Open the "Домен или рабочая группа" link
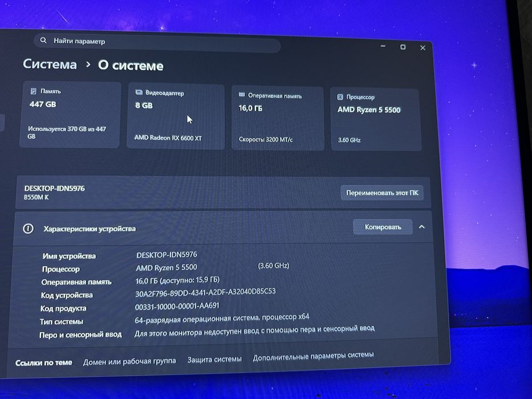This screenshot has width=532, height=399. pos(129,361)
